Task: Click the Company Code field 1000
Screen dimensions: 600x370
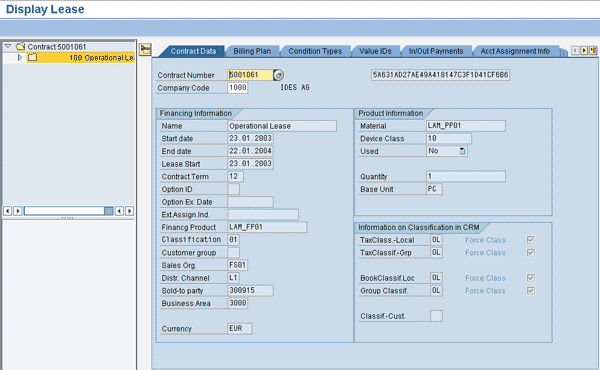Action: coord(238,88)
